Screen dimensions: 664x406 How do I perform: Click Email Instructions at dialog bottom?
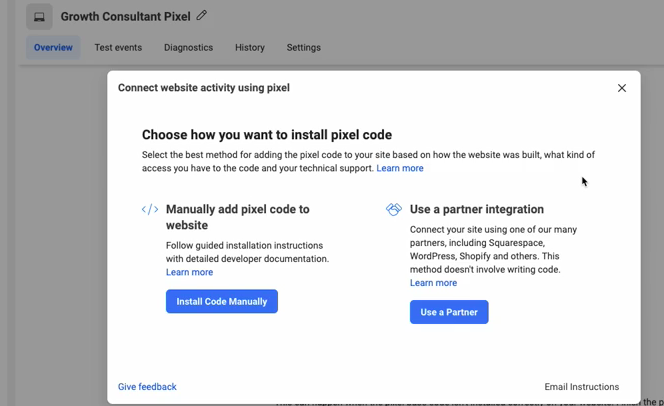(x=581, y=387)
